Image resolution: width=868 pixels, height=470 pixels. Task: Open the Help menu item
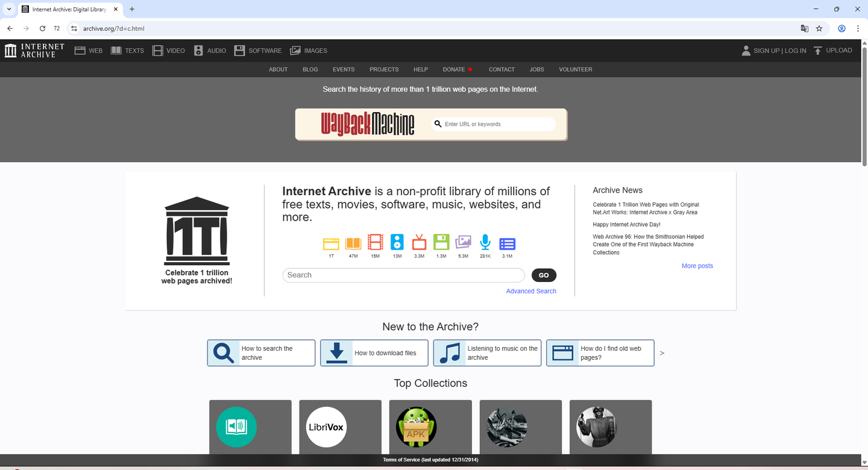click(420, 69)
